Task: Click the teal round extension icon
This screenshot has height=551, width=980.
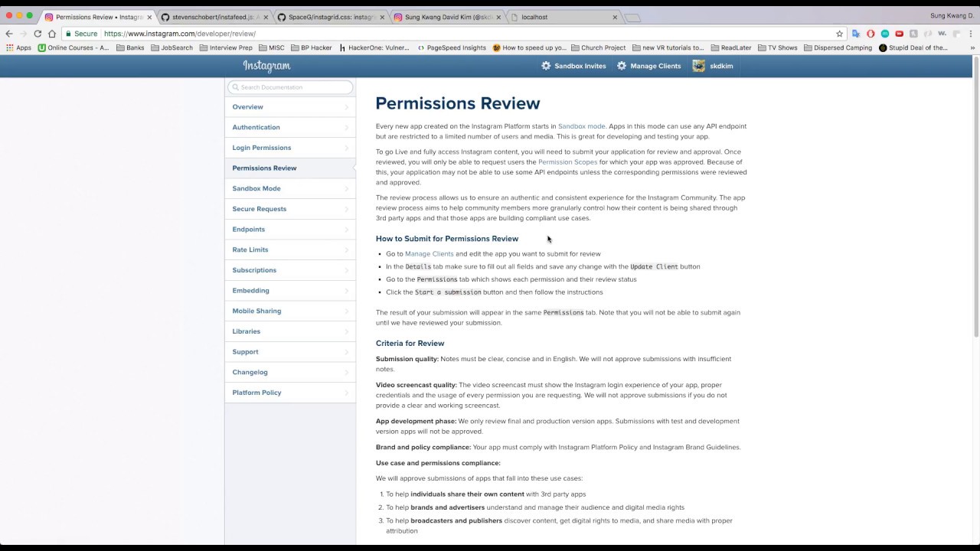Action: pyautogui.click(x=885, y=34)
